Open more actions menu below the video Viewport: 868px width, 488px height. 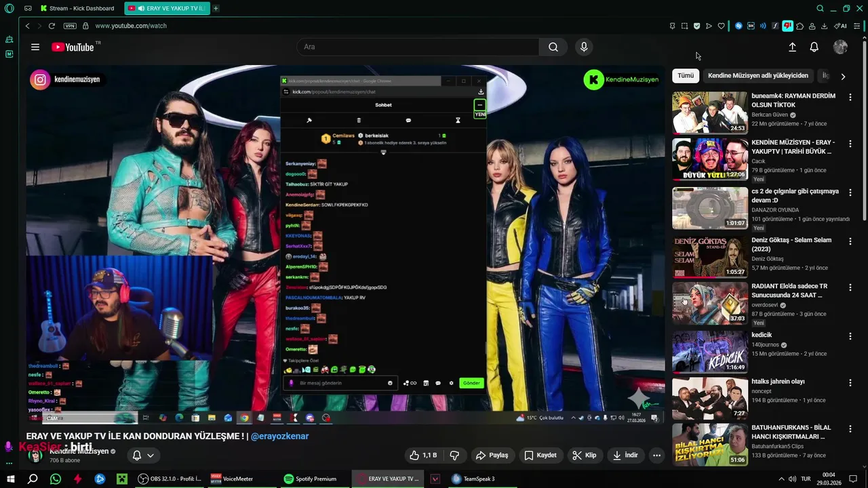tap(656, 455)
